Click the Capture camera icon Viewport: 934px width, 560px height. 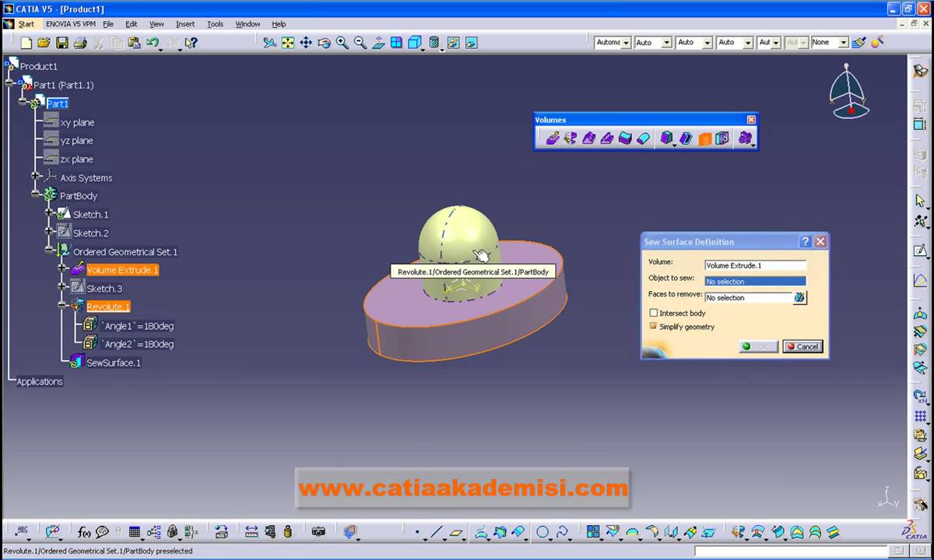click(318, 532)
